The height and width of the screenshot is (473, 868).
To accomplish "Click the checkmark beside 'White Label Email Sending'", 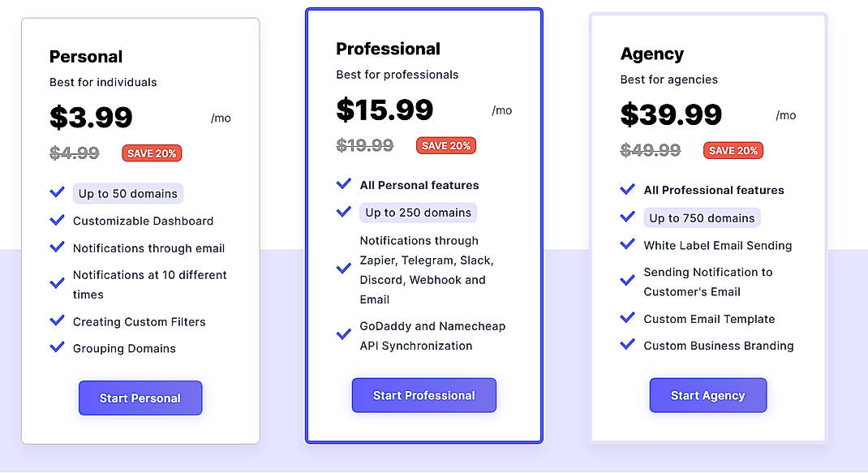I will click(x=627, y=245).
